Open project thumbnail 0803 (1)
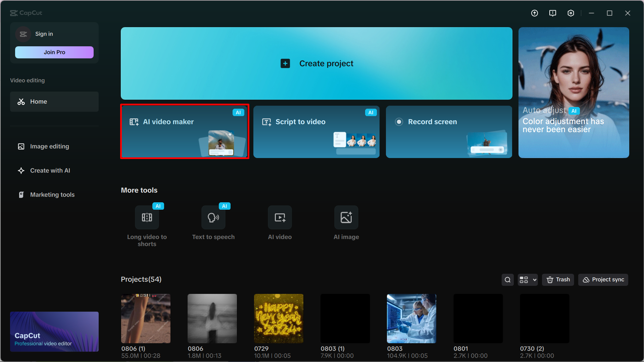 click(345, 318)
